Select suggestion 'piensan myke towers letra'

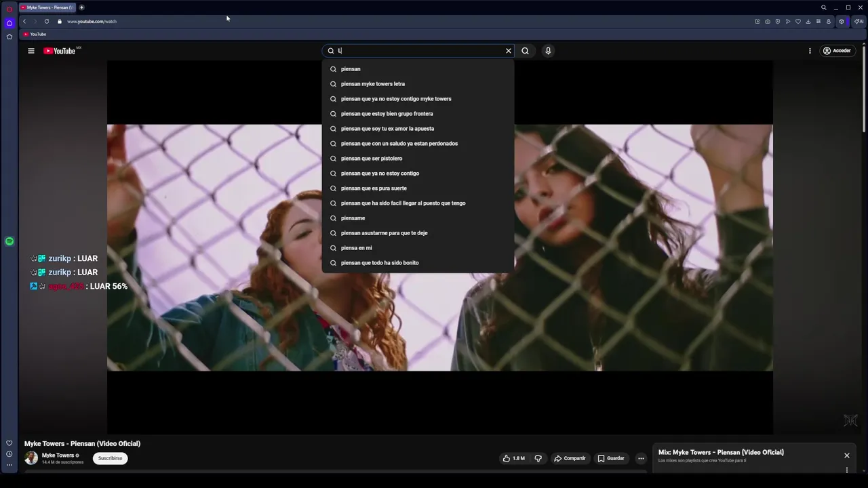click(x=418, y=84)
